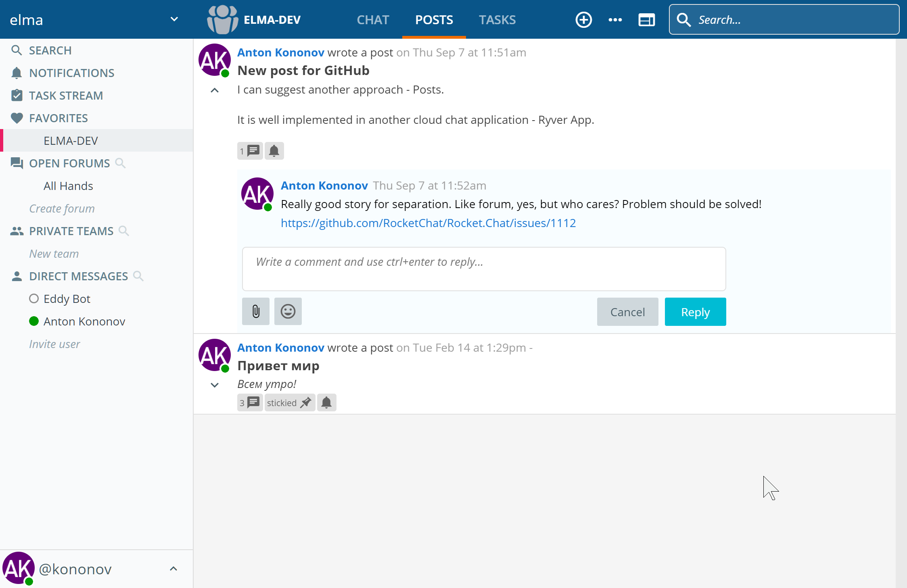This screenshot has width=907, height=588.
Task: Click the attach file paperclip button
Action: (256, 311)
